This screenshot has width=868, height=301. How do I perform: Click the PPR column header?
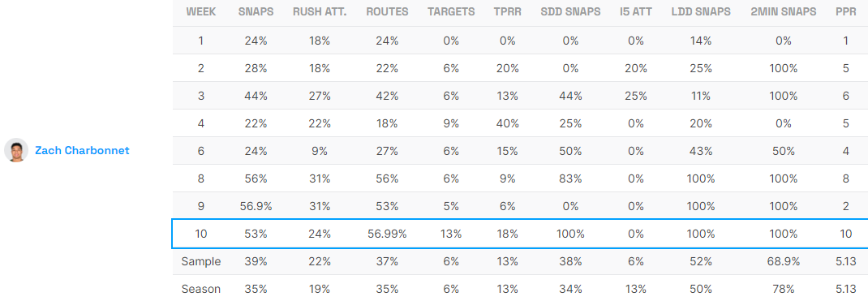point(846,12)
